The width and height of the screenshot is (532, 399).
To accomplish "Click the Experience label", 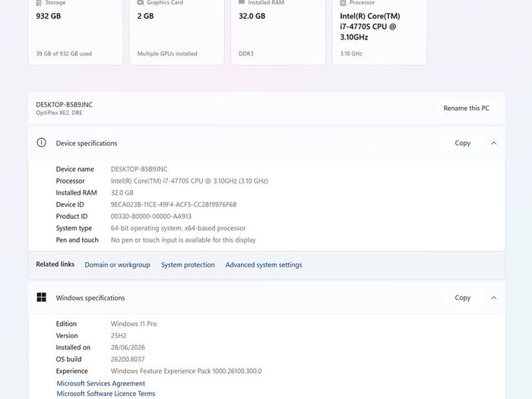I will [x=71, y=371].
